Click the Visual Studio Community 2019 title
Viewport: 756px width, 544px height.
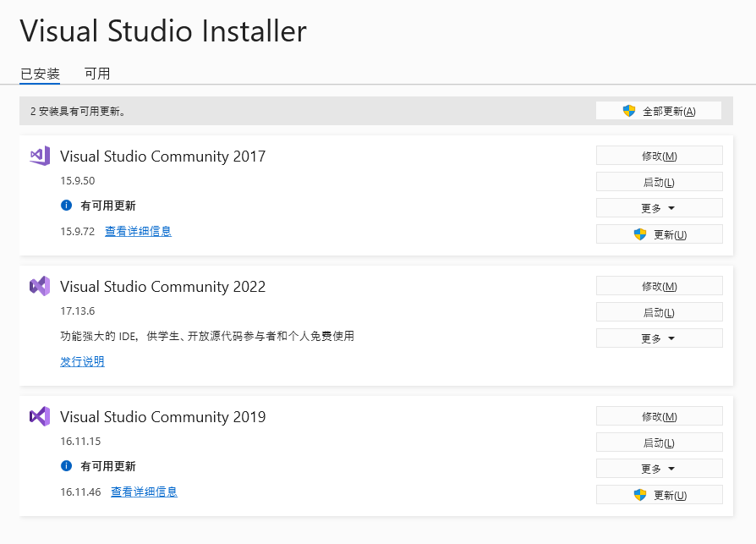tap(163, 417)
